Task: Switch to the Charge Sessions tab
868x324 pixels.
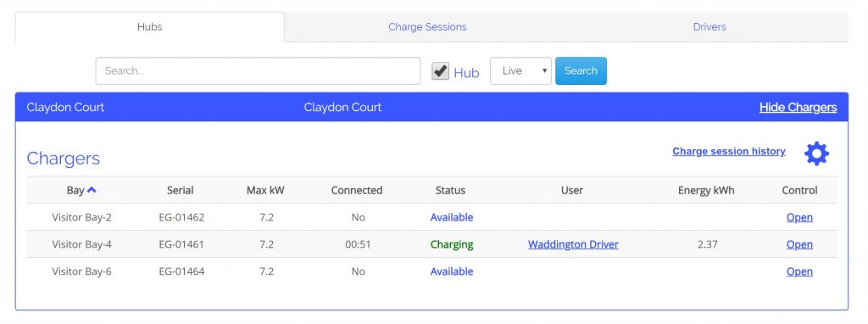Action: click(427, 26)
